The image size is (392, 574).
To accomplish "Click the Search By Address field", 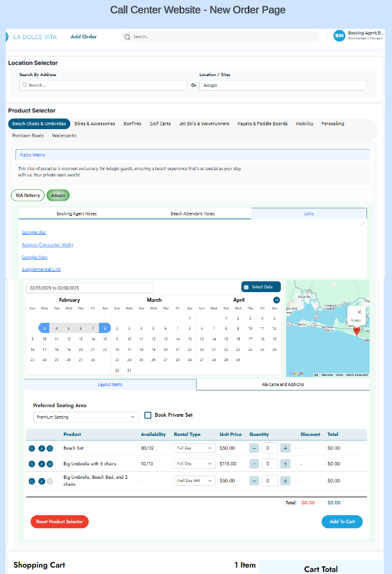I will point(102,85).
